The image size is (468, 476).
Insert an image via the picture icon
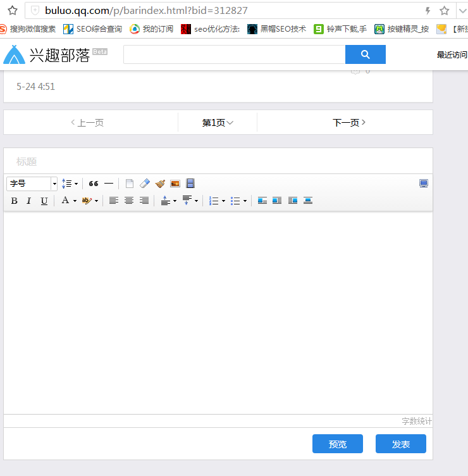coord(175,184)
